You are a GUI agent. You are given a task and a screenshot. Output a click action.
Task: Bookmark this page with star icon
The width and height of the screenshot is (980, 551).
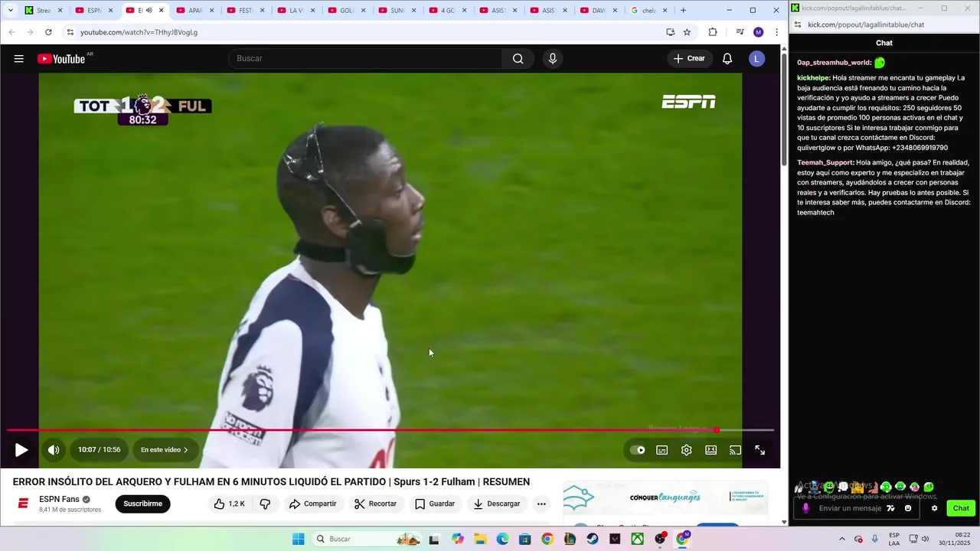click(x=688, y=32)
